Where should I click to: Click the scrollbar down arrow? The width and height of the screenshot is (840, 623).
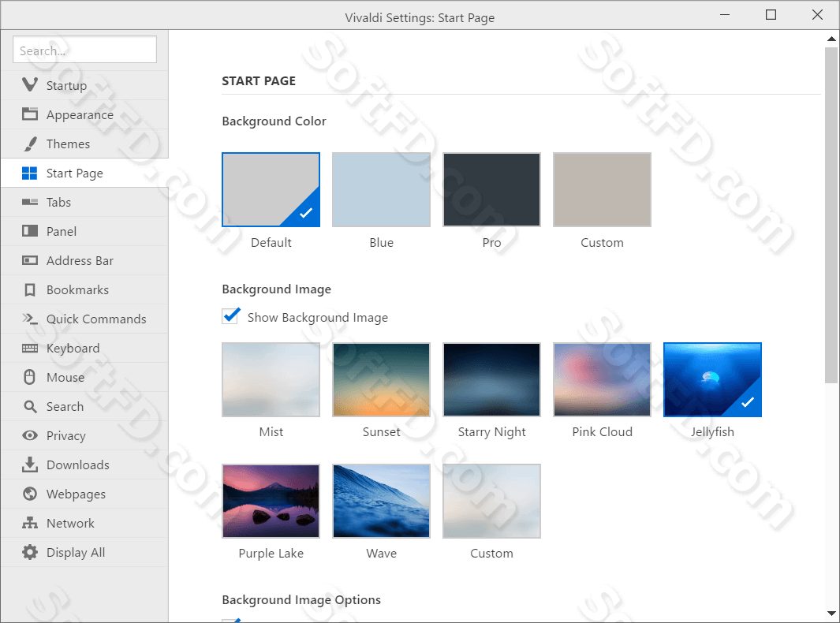coord(831,614)
